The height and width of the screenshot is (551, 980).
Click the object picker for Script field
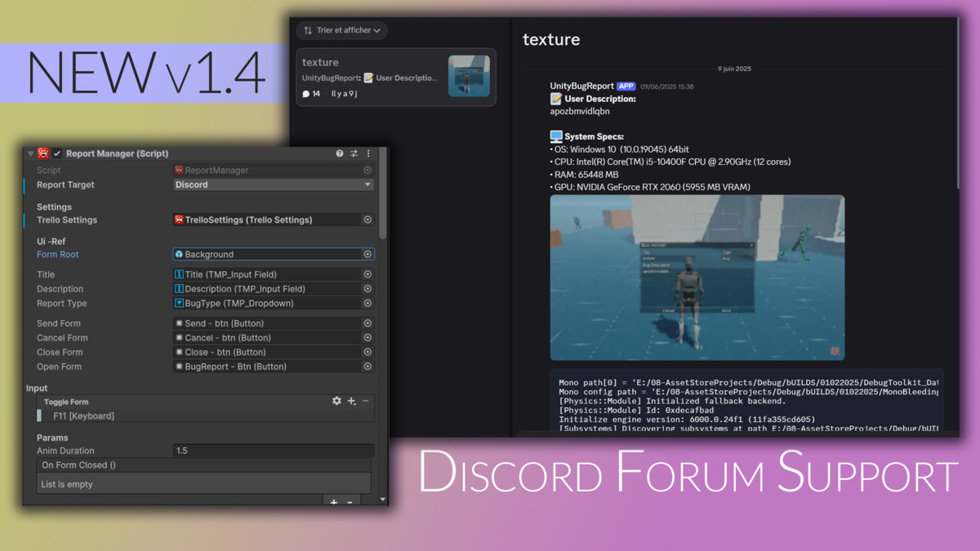(x=367, y=171)
